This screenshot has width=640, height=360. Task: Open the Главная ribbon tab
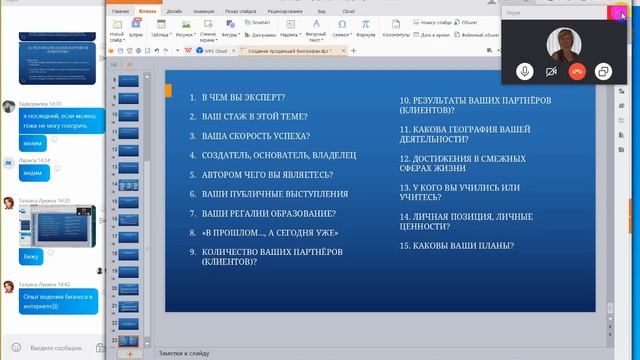click(x=120, y=11)
